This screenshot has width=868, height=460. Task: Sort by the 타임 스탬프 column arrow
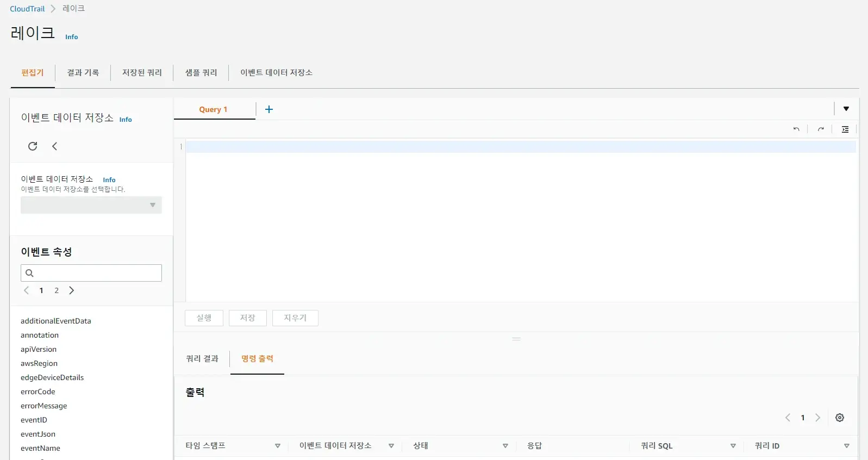tap(278, 446)
